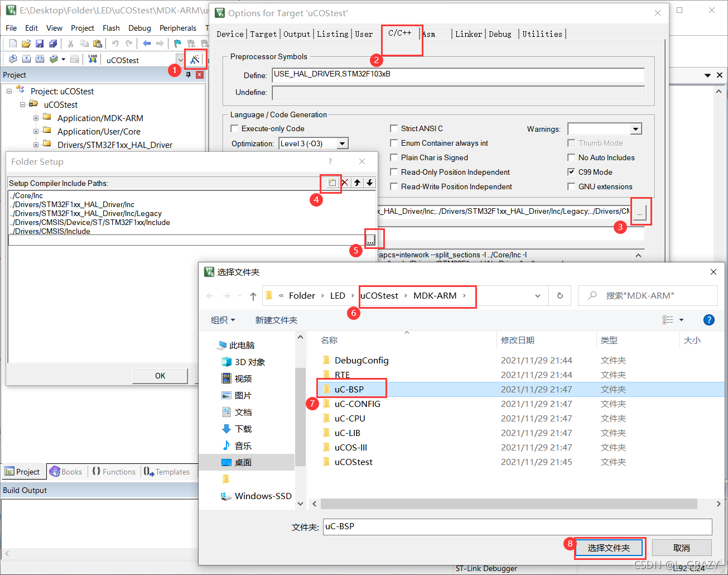Refresh the folder dialog location
This screenshot has height=575, width=728.
pos(560,296)
